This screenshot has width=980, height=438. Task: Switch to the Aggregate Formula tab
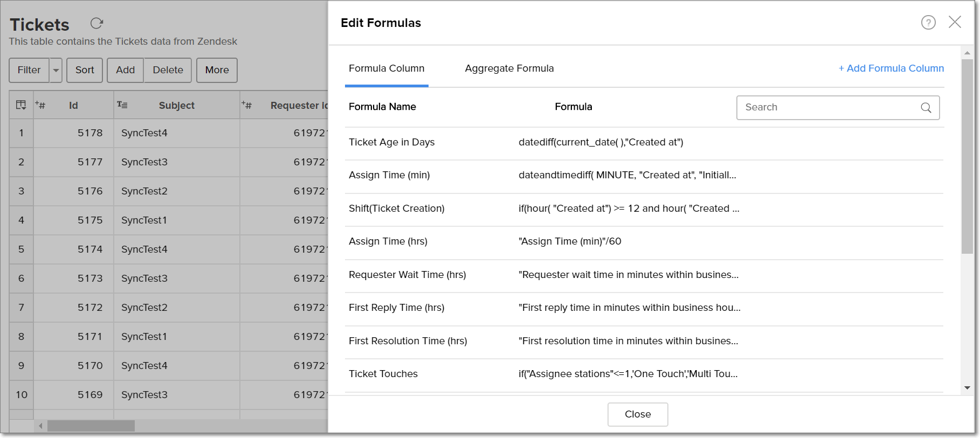[509, 68]
